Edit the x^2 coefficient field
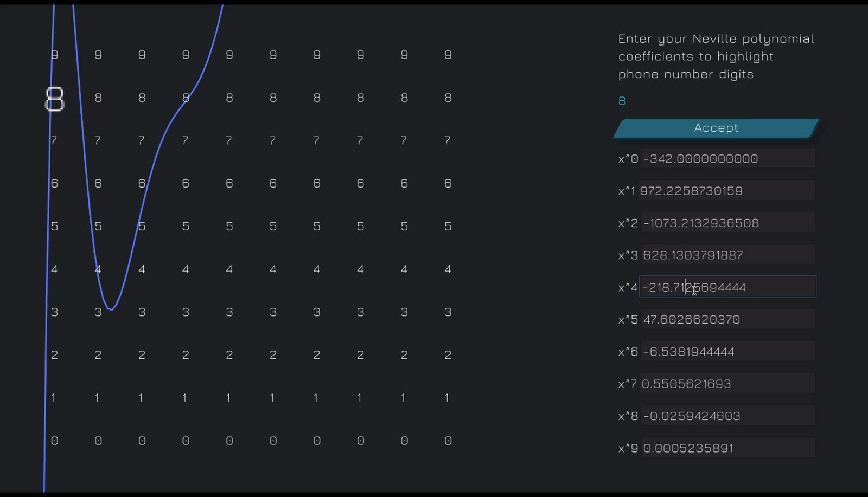 click(727, 223)
